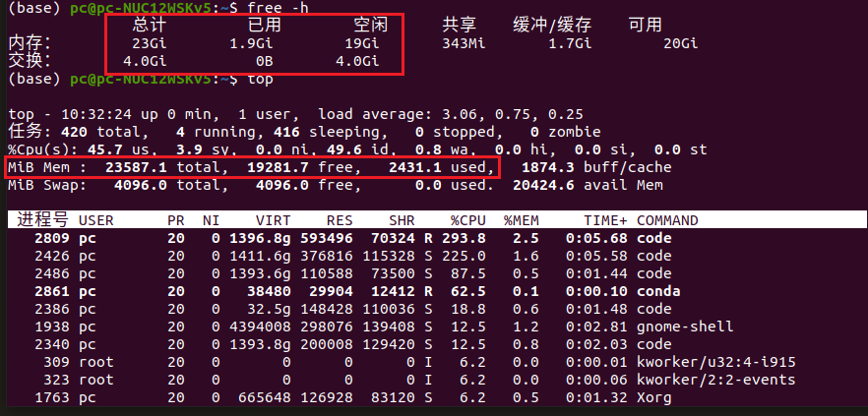This screenshot has width=868, height=416.
Task: Click the SHR column header
Action: [x=402, y=220]
